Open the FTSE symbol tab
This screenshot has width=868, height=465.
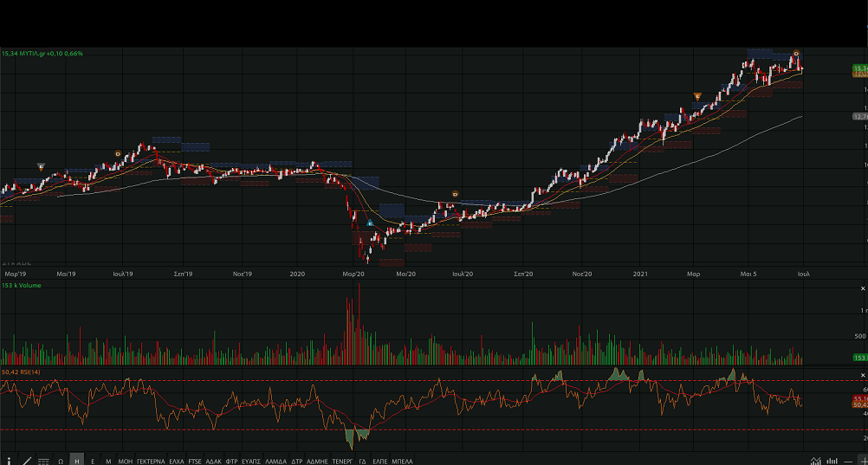(195, 461)
